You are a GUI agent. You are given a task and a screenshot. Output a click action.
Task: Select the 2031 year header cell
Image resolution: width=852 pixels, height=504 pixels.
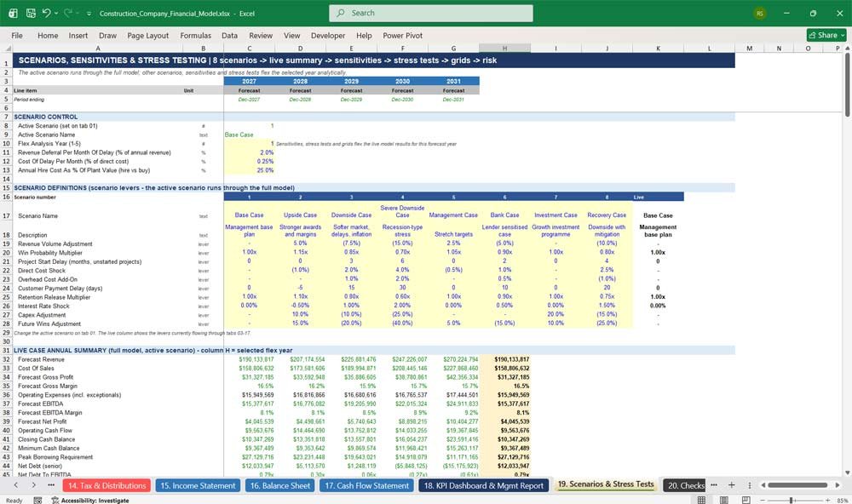tap(454, 81)
